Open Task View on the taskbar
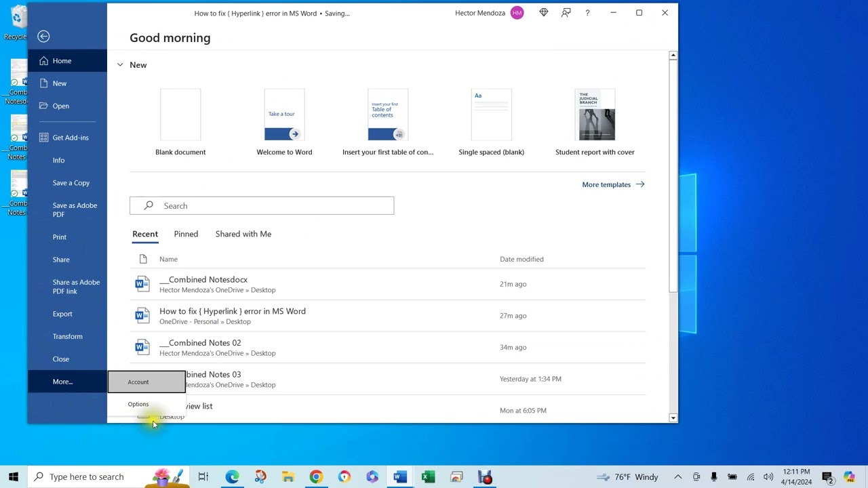This screenshot has width=868, height=488. coord(203,476)
